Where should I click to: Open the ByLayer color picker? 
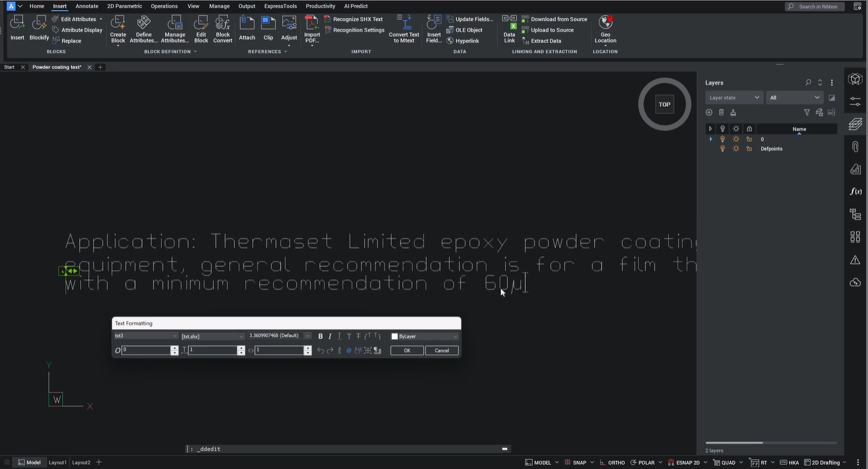click(425, 336)
